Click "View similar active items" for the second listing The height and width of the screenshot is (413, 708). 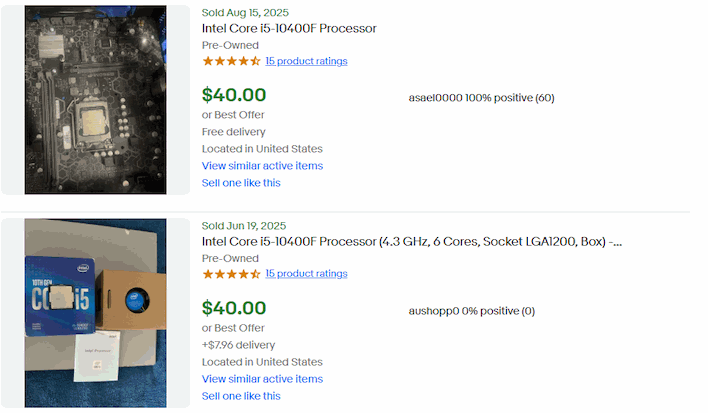point(262,379)
